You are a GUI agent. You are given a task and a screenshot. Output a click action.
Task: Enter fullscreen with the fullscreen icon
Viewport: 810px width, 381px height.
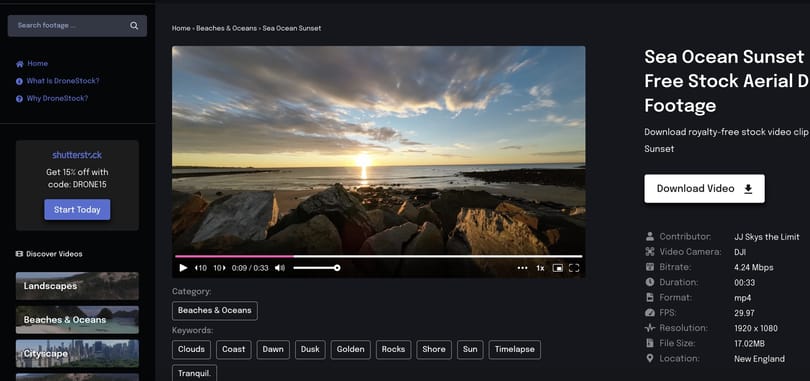point(574,268)
